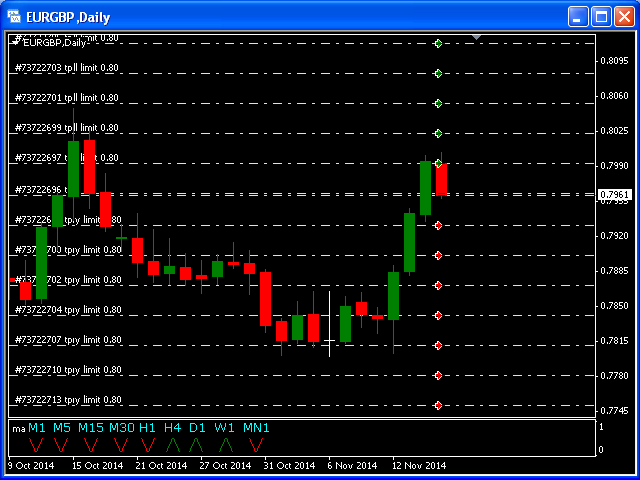This screenshot has height=480, width=640.
Task: Click the current price 0.7961 label
Action: [x=613, y=194]
